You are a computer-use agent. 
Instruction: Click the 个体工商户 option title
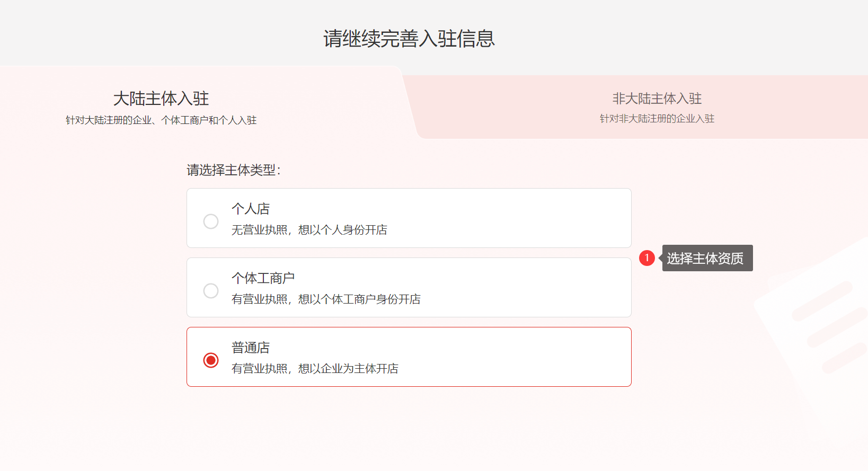point(263,278)
